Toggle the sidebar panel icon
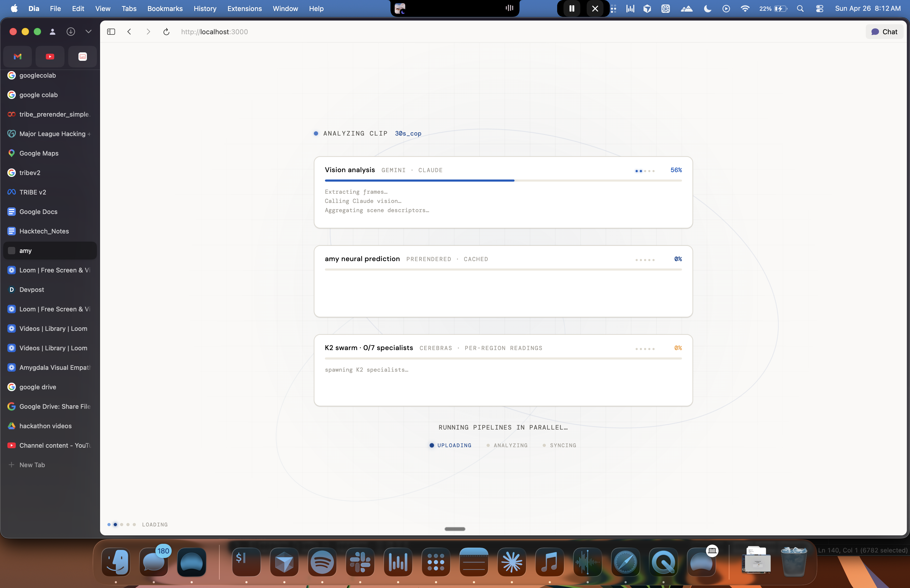910x588 pixels. click(111, 32)
